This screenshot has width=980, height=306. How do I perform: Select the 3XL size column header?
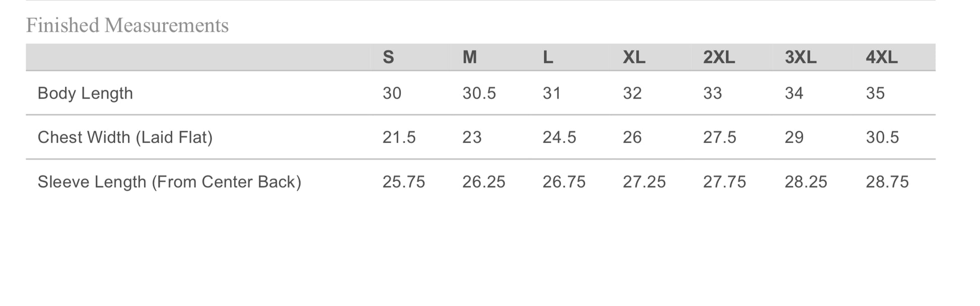click(x=800, y=57)
